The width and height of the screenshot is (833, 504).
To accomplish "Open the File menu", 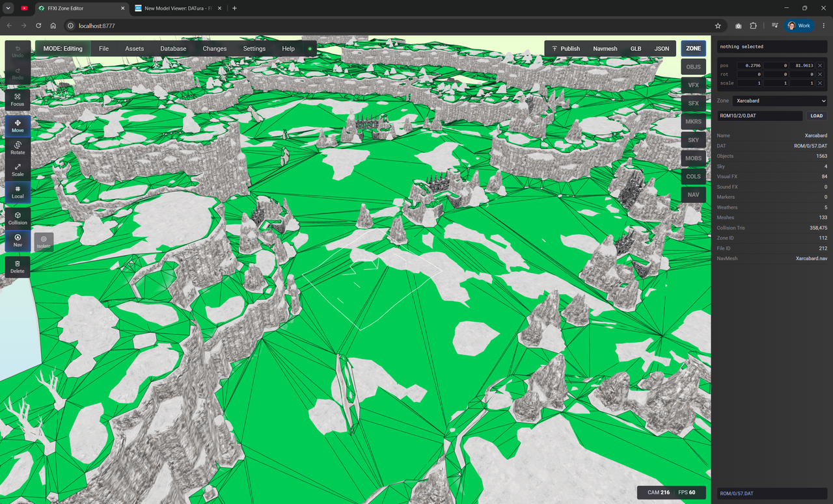I will 104,49.
